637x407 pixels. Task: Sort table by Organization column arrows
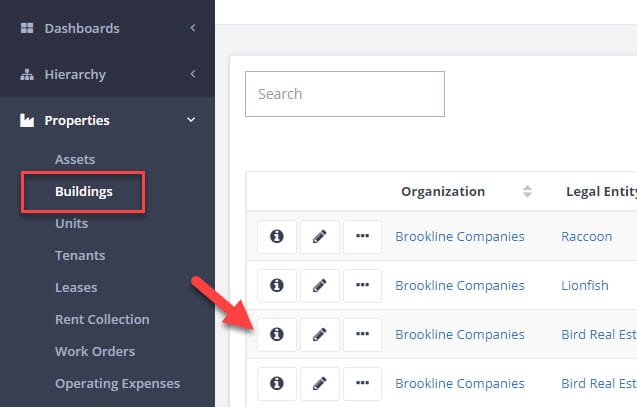tap(527, 191)
